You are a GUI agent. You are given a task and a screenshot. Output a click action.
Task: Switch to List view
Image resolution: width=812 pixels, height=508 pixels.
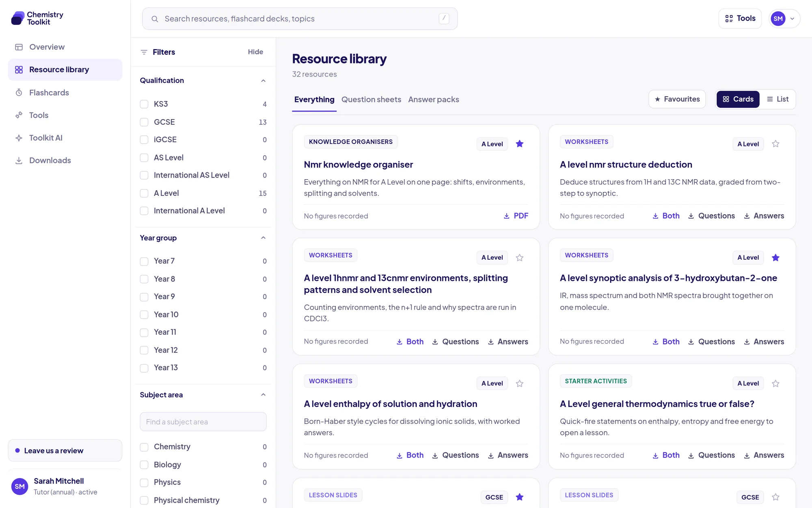coord(777,99)
